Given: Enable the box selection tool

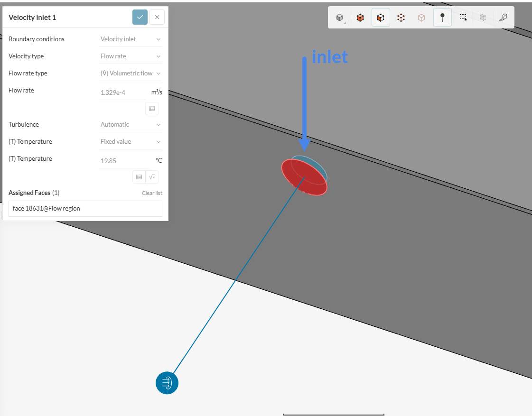Looking at the screenshot, I should click(463, 17).
